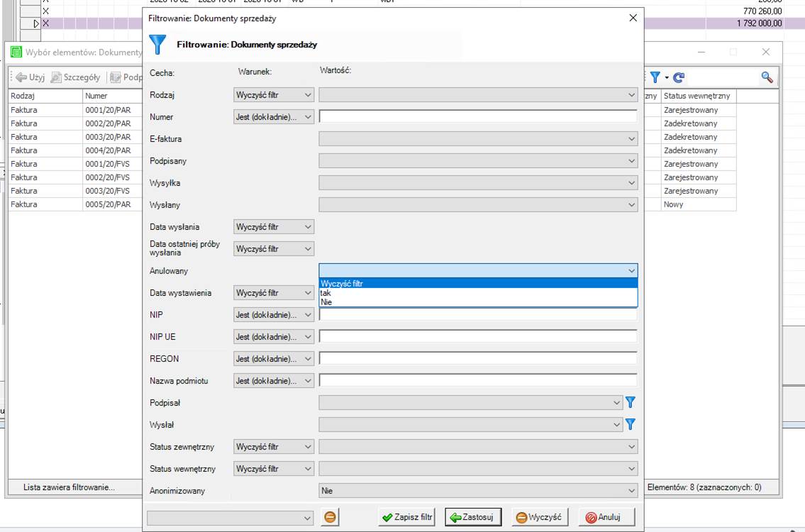
Task: Click the filter funnel icon beside Wysłał
Action: click(630, 425)
